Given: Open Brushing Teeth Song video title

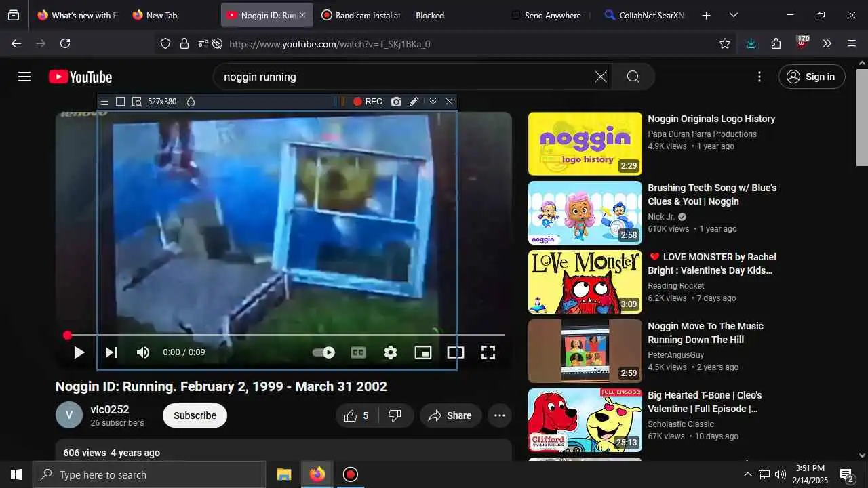Looking at the screenshot, I should [x=712, y=195].
